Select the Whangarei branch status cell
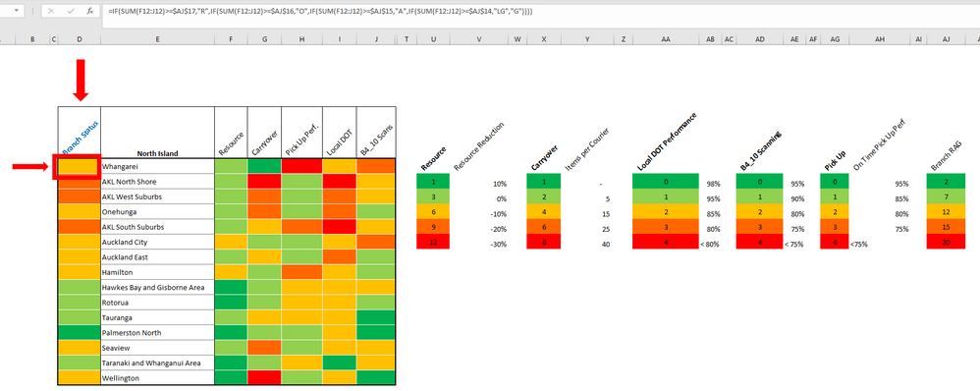This screenshot has width=980, height=391. [x=79, y=167]
